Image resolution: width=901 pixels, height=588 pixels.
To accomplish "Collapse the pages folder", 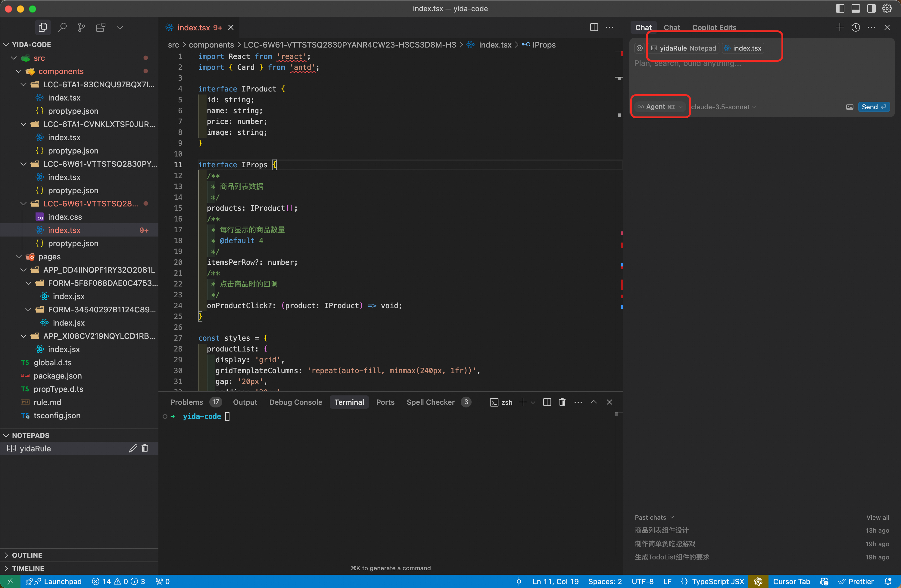I will tap(49, 257).
